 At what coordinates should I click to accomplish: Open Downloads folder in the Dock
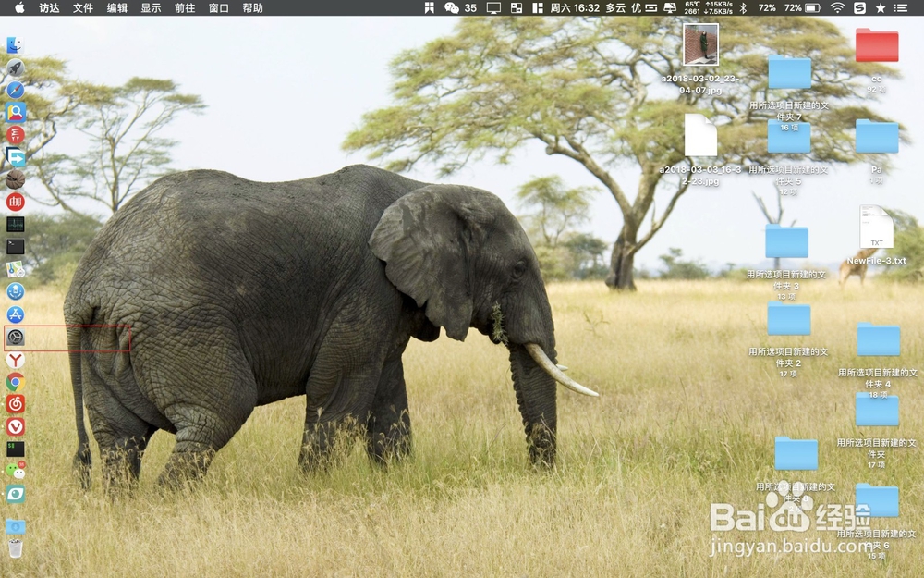pos(15,527)
